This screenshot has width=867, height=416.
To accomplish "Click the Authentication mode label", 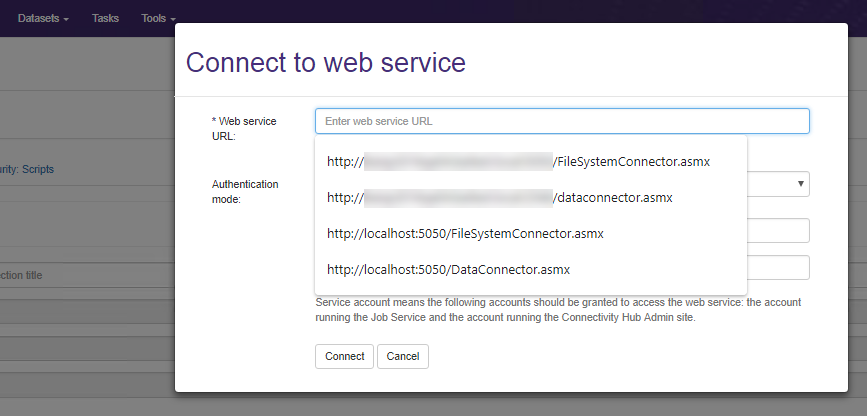I will pos(245,191).
